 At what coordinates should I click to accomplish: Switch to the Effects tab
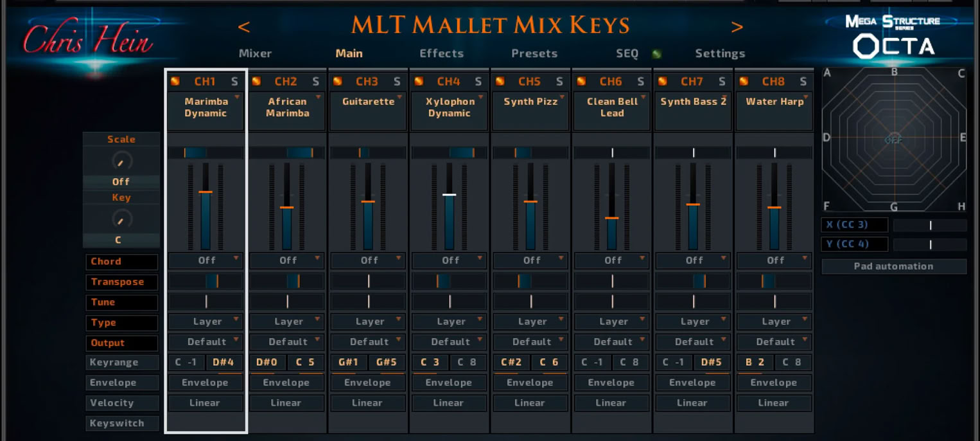click(441, 53)
